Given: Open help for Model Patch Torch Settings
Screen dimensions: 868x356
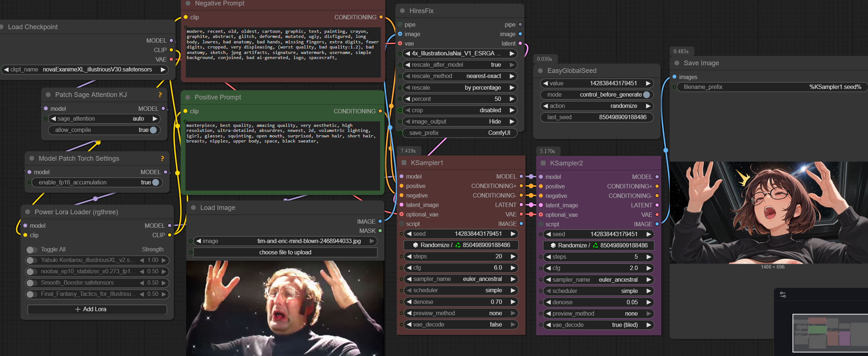Looking at the screenshot, I should [162, 159].
